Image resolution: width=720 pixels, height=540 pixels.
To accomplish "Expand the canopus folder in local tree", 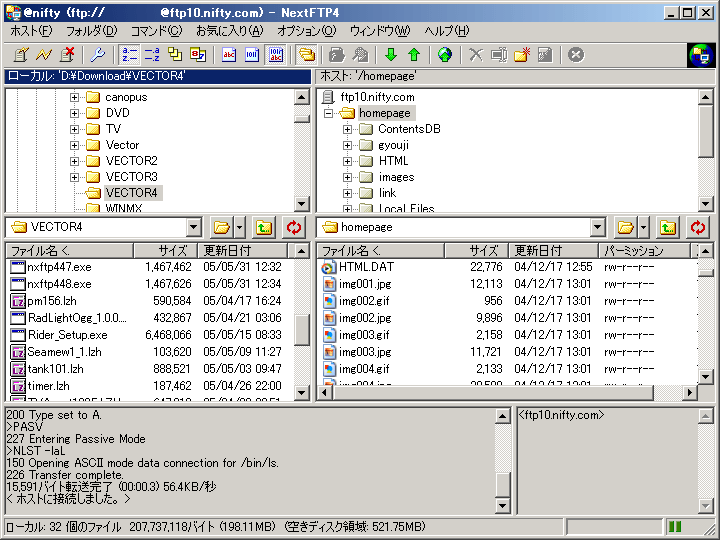I will 74,97.
